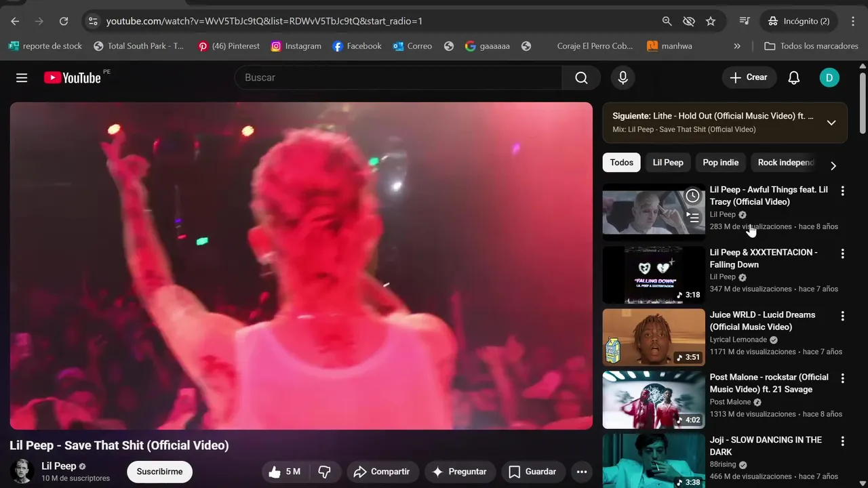Click the Crear button

[749, 78]
